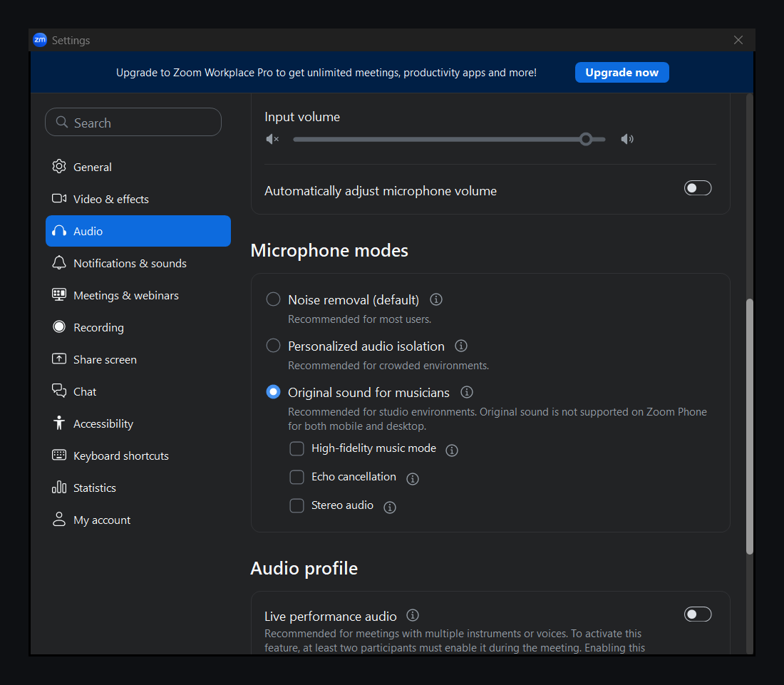Switch to Accessibility settings
Viewport: 784px width, 685px height.
pyautogui.click(x=138, y=423)
